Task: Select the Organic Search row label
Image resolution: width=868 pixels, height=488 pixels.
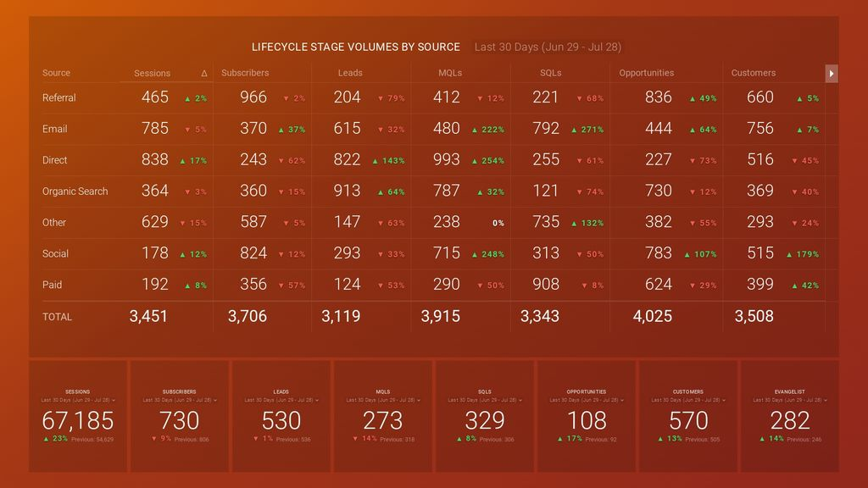Action: pyautogui.click(x=75, y=191)
